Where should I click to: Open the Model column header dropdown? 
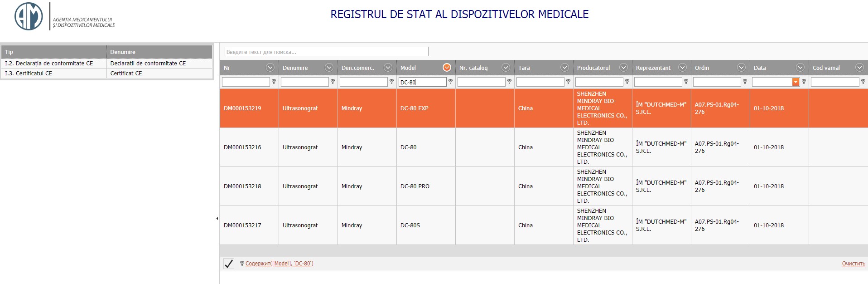pos(447,68)
